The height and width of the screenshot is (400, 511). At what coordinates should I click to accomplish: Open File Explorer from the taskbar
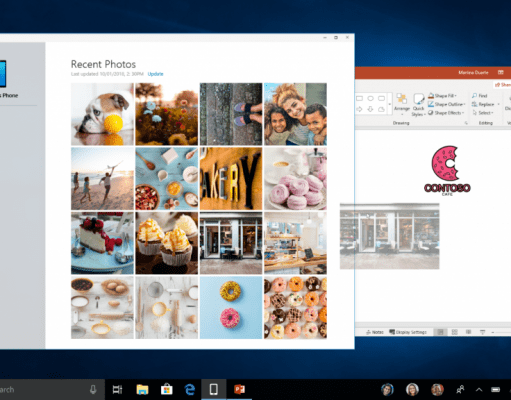click(142, 389)
